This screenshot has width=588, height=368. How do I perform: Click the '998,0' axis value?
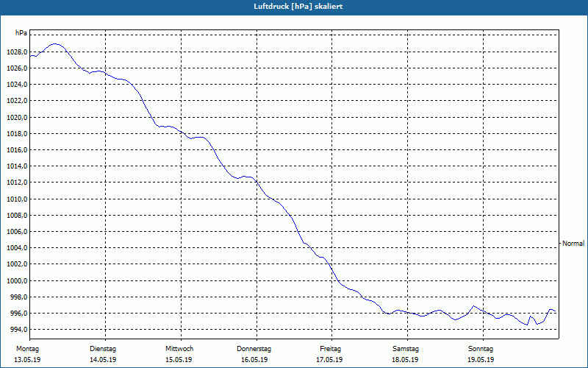coord(18,297)
